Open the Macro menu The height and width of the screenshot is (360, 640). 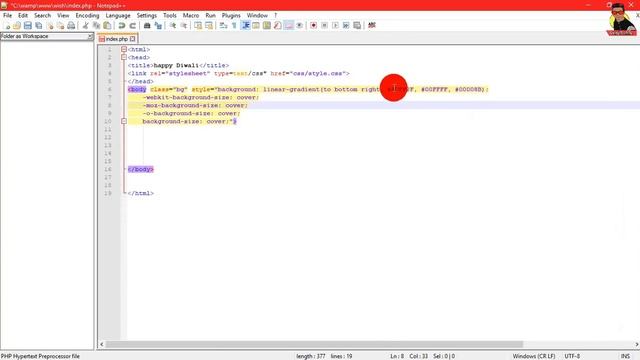pyautogui.click(x=191, y=16)
